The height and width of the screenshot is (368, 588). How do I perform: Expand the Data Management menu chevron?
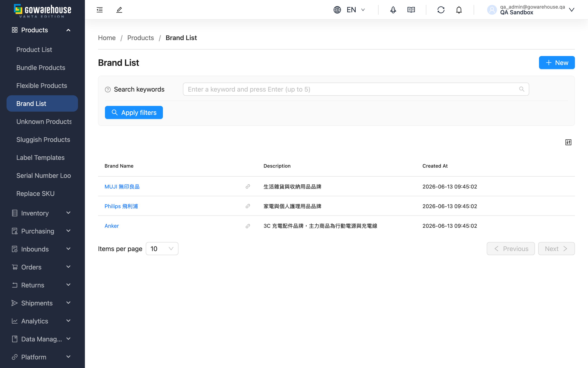coord(68,339)
